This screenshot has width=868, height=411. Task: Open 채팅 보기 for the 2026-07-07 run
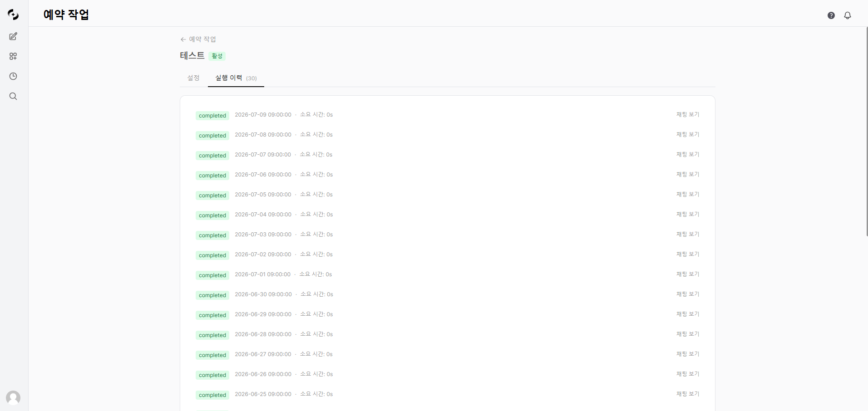click(688, 155)
